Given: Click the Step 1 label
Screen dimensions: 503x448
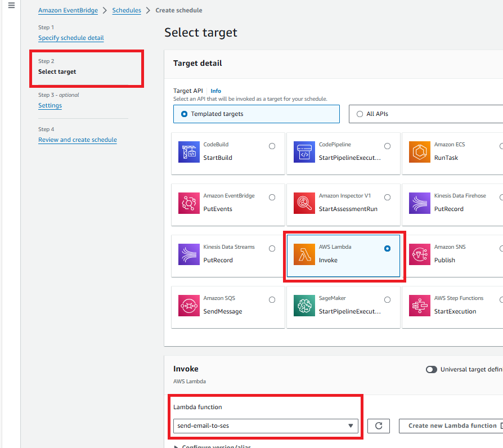Looking at the screenshot, I should click(46, 28).
